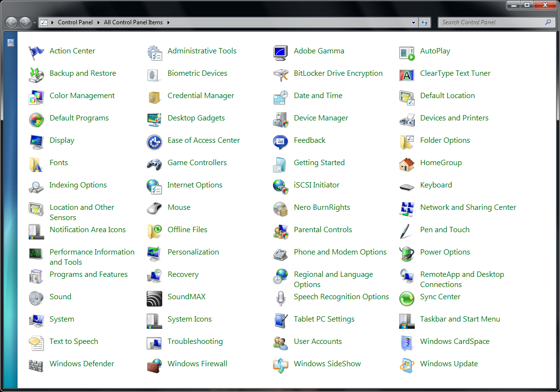The image size is (560, 392).
Task: Click the Windows Firewall brick wall icon
Action: pyautogui.click(x=154, y=366)
